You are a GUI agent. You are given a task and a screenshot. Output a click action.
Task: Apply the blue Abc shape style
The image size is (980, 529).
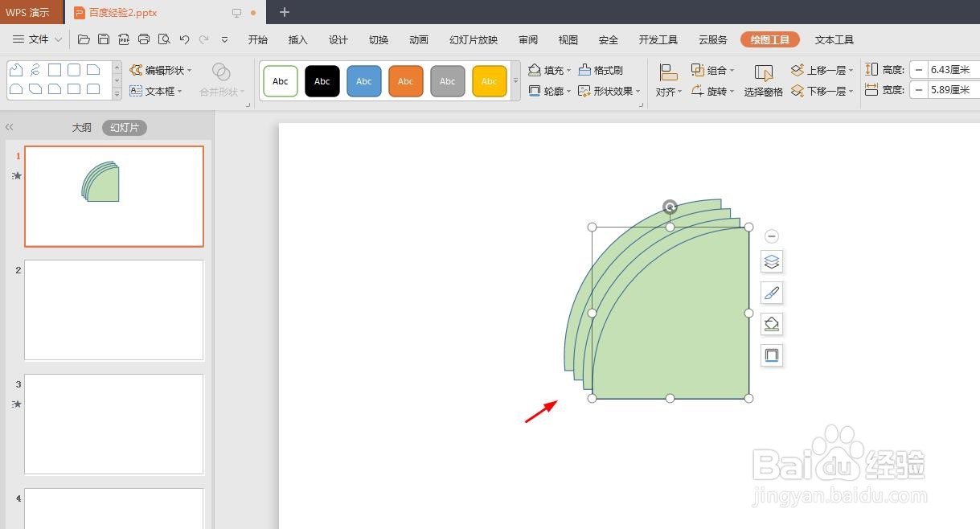(x=364, y=81)
